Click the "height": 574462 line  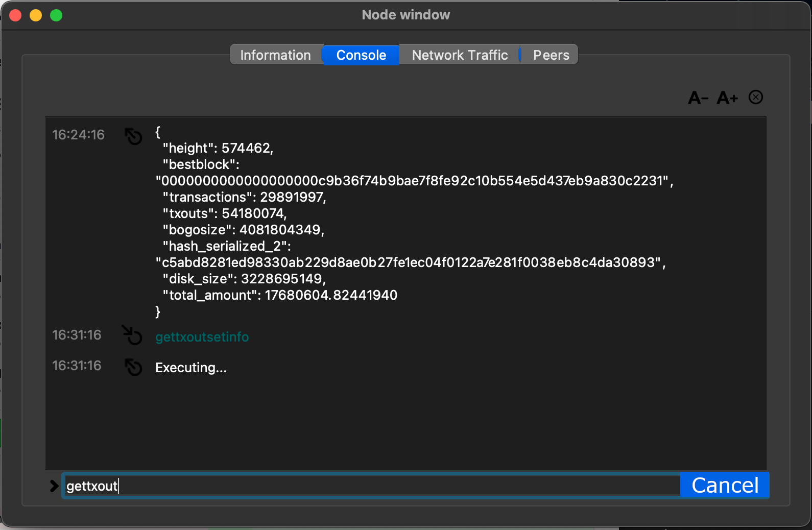coord(218,148)
